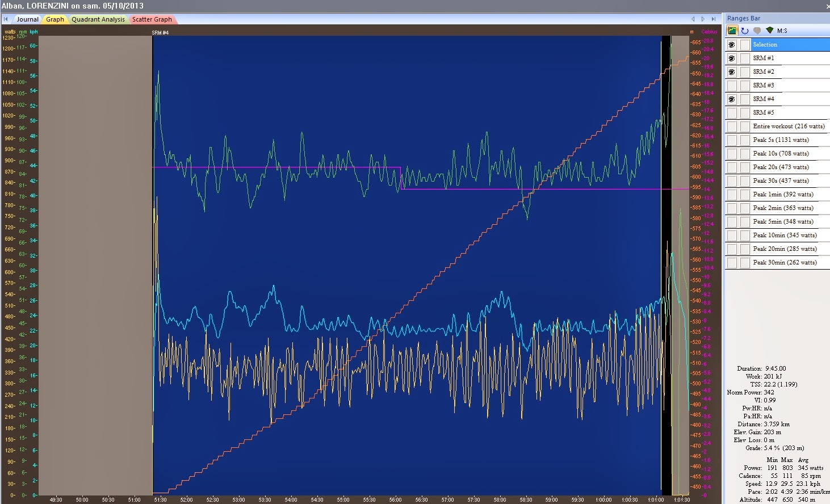The width and height of the screenshot is (830, 504).
Task: Click the watts axis label
Action: 10,32
